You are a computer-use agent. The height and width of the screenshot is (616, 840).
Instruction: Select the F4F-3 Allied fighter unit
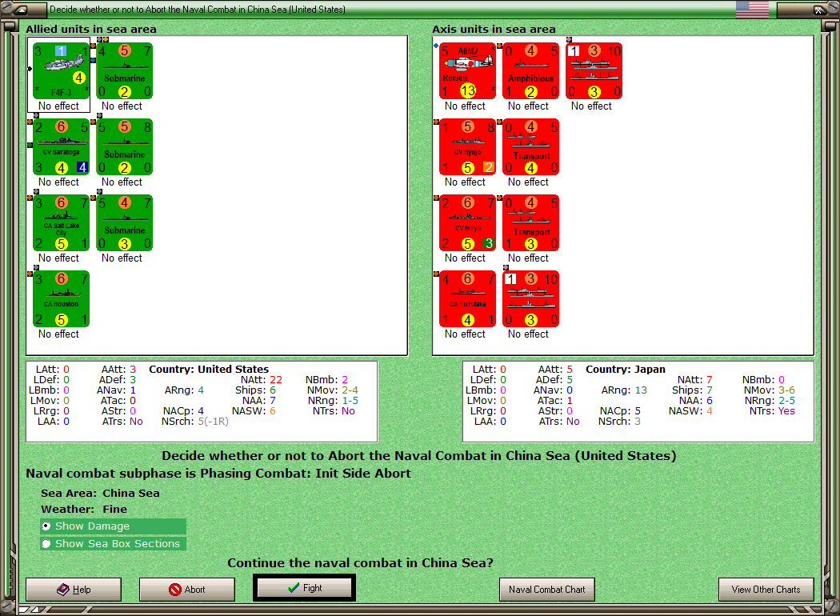click(x=61, y=71)
